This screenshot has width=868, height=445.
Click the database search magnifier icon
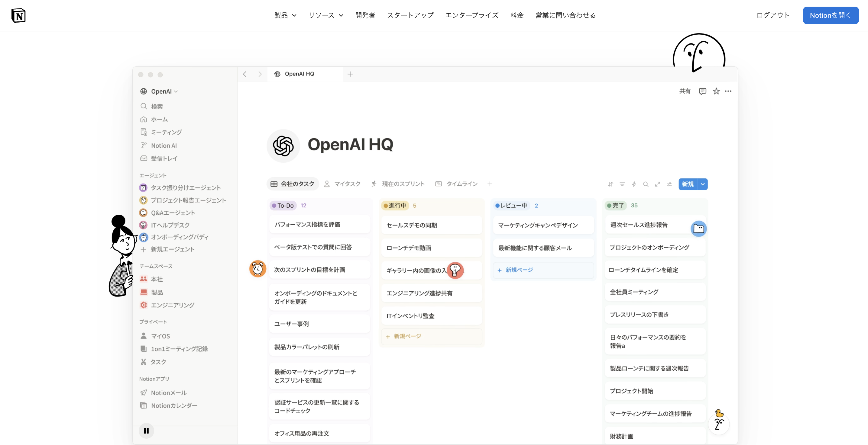(646, 184)
